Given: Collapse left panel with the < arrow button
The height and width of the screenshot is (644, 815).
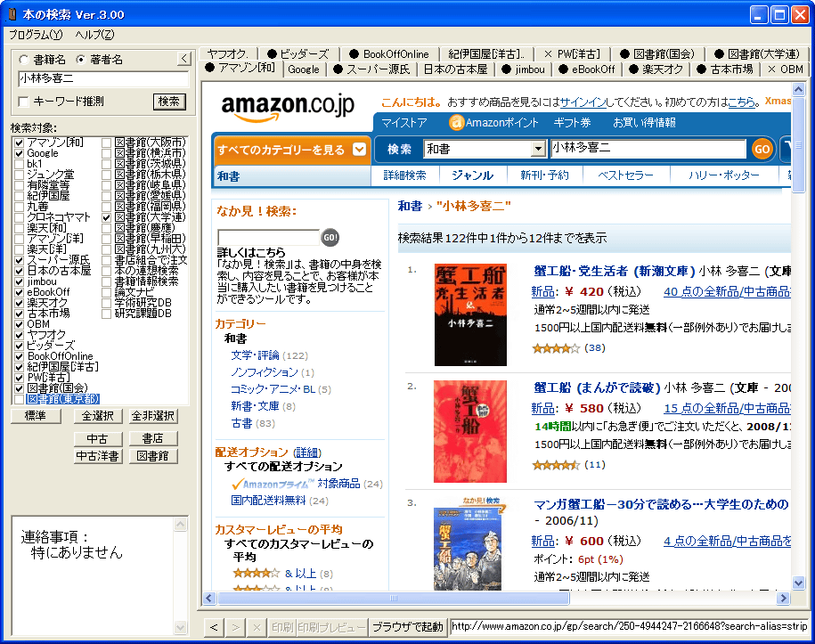Looking at the screenshot, I should pyautogui.click(x=183, y=58).
